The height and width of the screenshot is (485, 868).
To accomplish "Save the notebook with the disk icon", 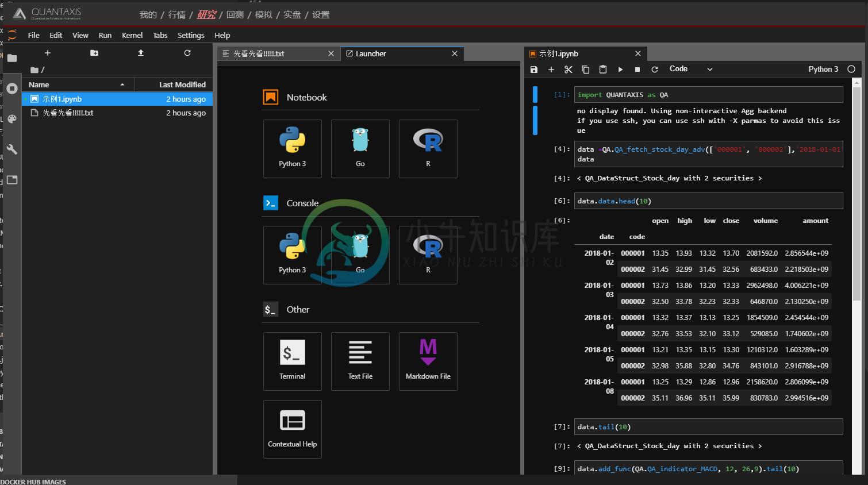I will 534,70.
